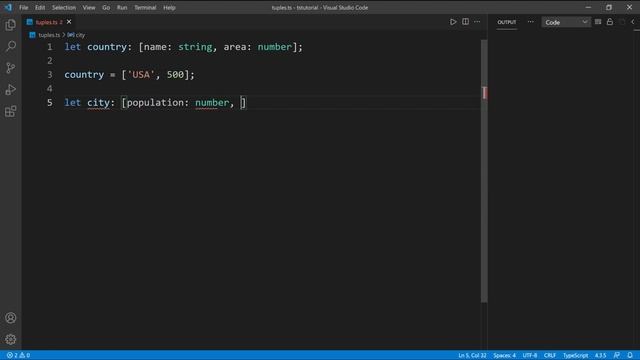Open the Selection menu

click(x=64, y=7)
